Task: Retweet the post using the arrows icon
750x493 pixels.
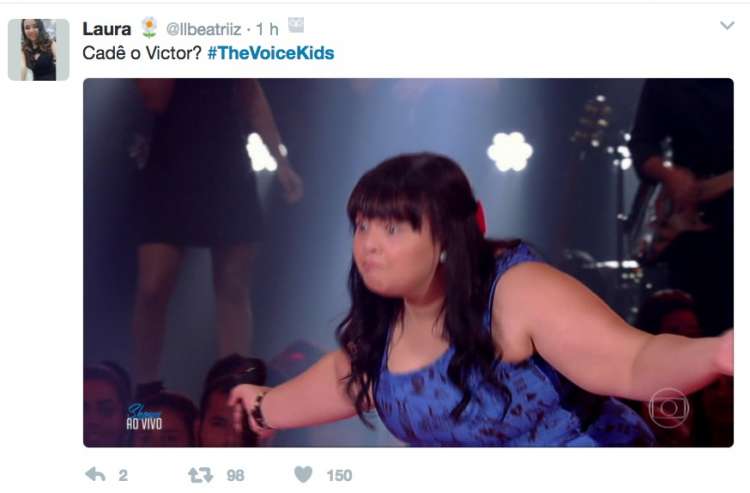Action: (200, 475)
